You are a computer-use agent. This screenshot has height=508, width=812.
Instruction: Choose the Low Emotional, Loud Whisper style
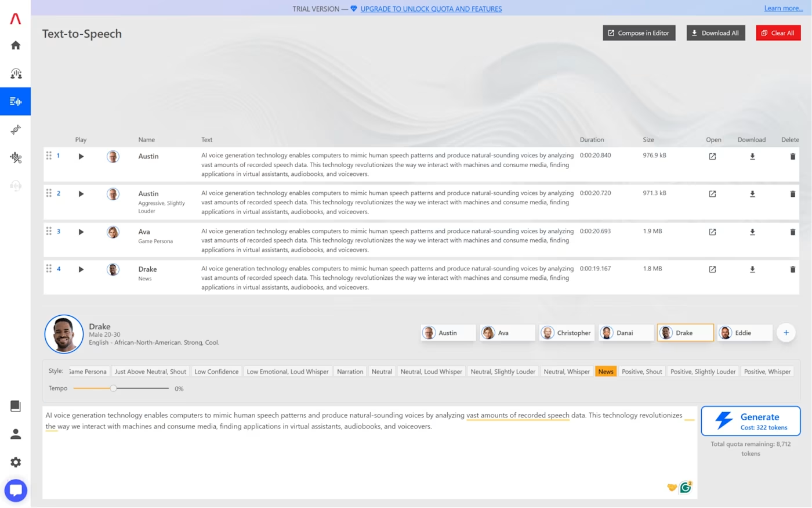coord(288,372)
